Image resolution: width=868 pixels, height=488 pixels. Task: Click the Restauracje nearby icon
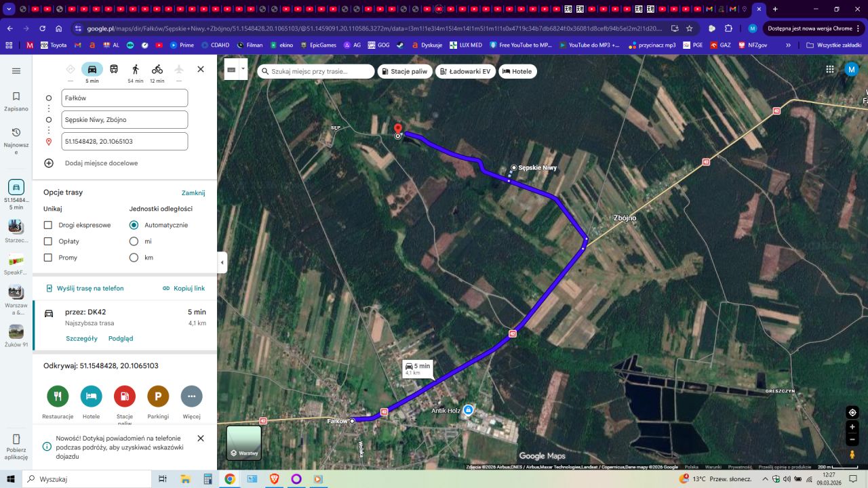point(58,396)
